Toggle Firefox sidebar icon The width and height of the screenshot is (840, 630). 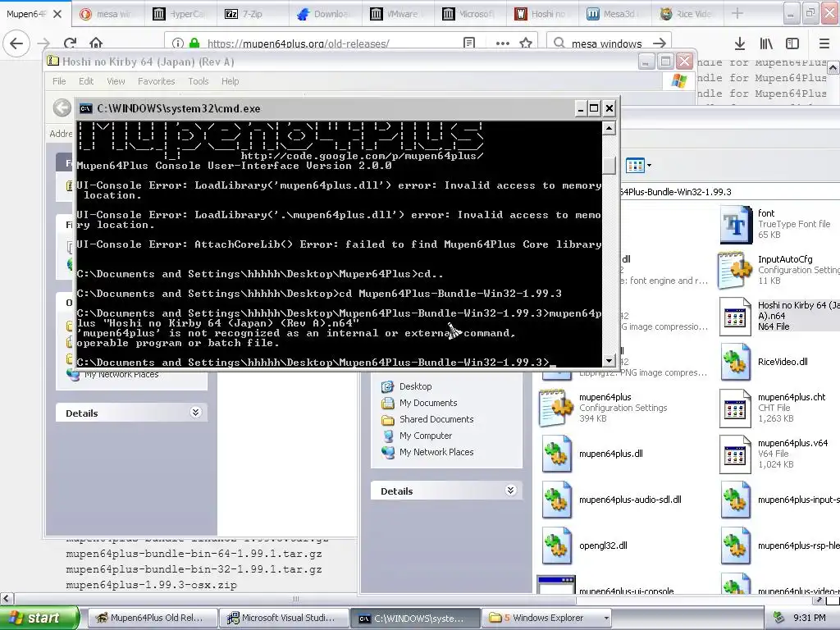pyautogui.click(x=792, y=43)
